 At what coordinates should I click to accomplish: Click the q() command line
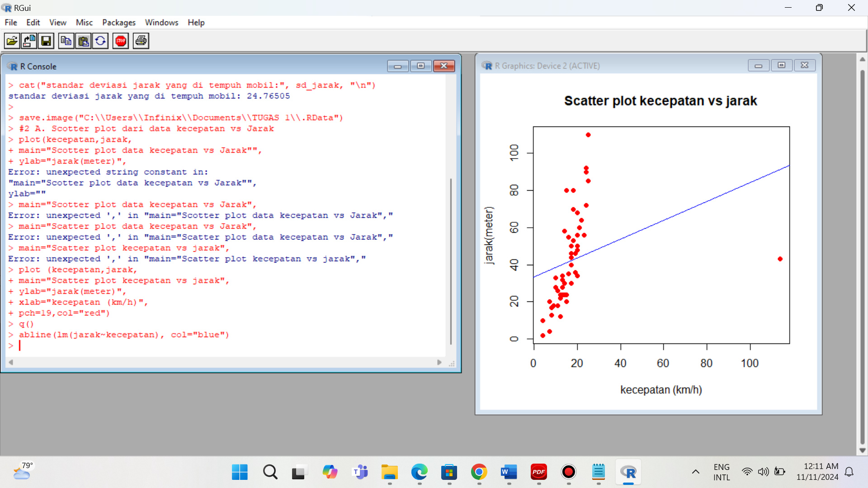(x=21, y=324)
